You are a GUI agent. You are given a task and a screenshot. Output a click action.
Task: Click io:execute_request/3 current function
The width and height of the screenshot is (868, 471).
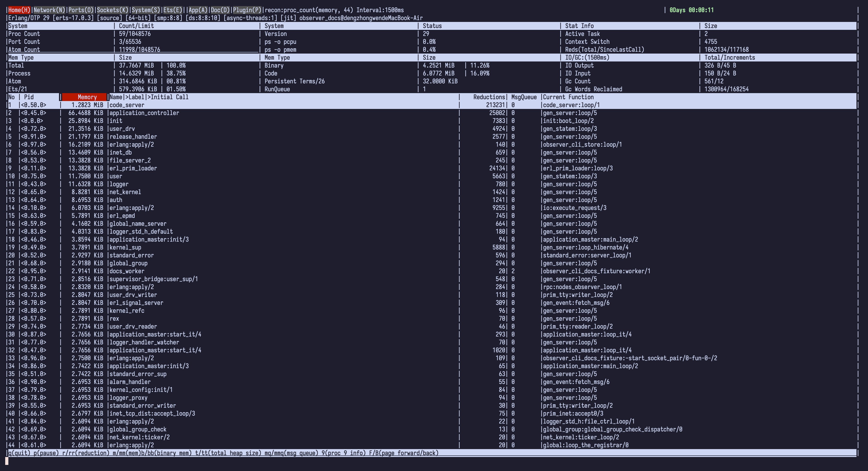click(575, 208)
